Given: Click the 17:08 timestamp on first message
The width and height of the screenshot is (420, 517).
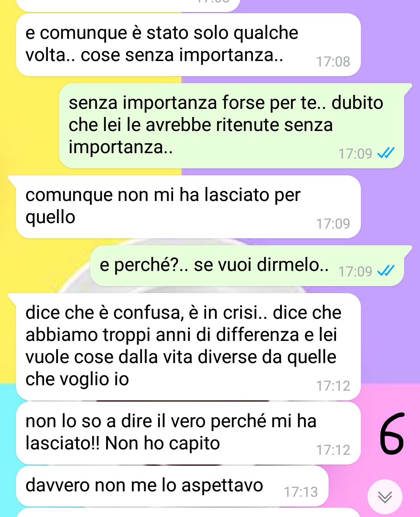Looking at the screenshot, I should coord(333,61).
